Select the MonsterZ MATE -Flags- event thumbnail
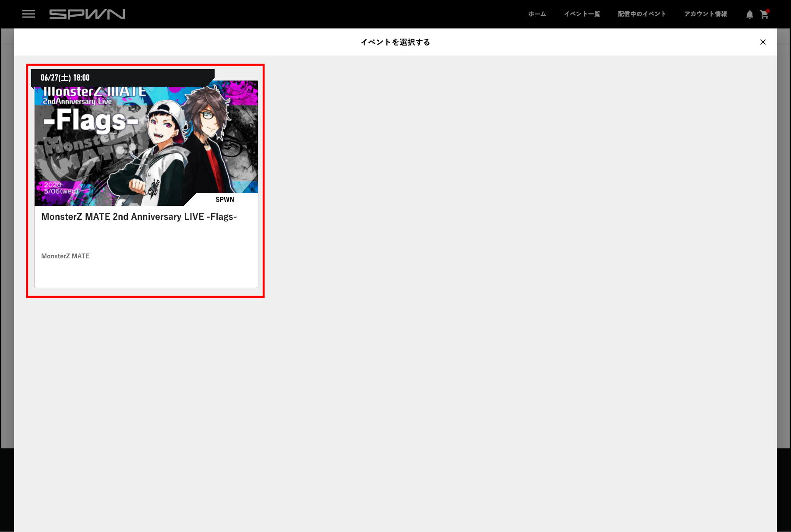The height and width of the screenshot is (532, 791). tap(146, 143)
